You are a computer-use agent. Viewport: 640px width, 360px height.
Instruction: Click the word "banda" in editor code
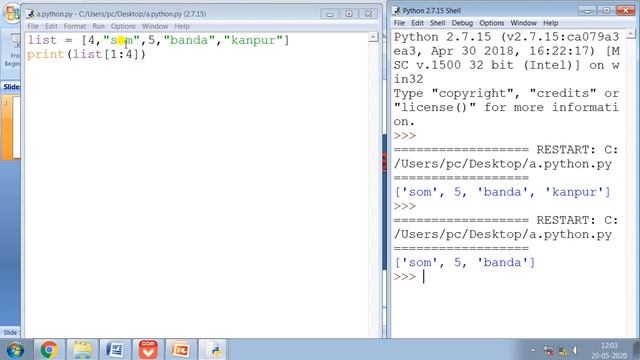(189, 40)
